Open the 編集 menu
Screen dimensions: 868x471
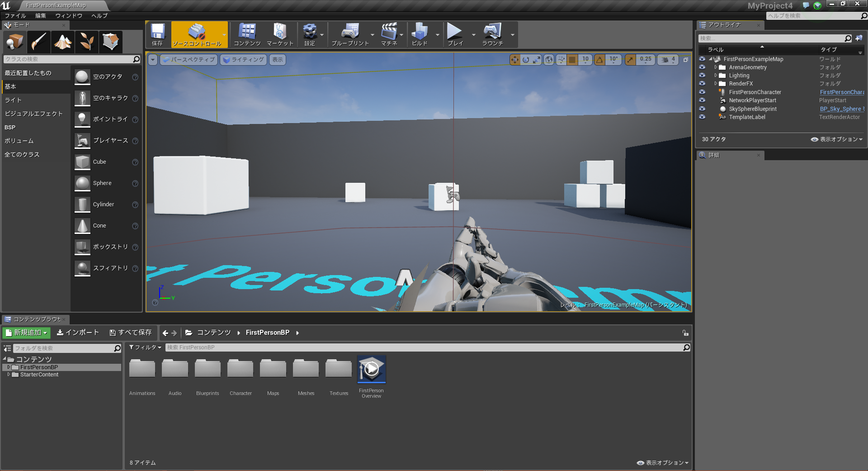41,16
